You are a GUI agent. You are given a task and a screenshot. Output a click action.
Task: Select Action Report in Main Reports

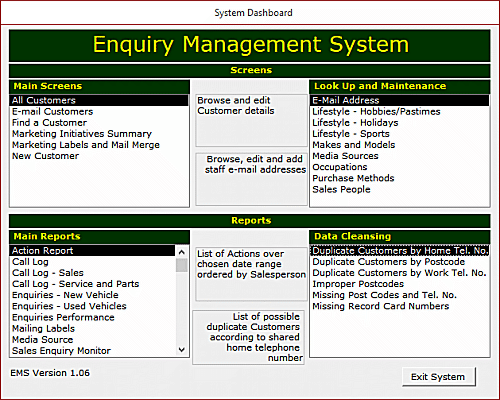[x=93, y=251]
